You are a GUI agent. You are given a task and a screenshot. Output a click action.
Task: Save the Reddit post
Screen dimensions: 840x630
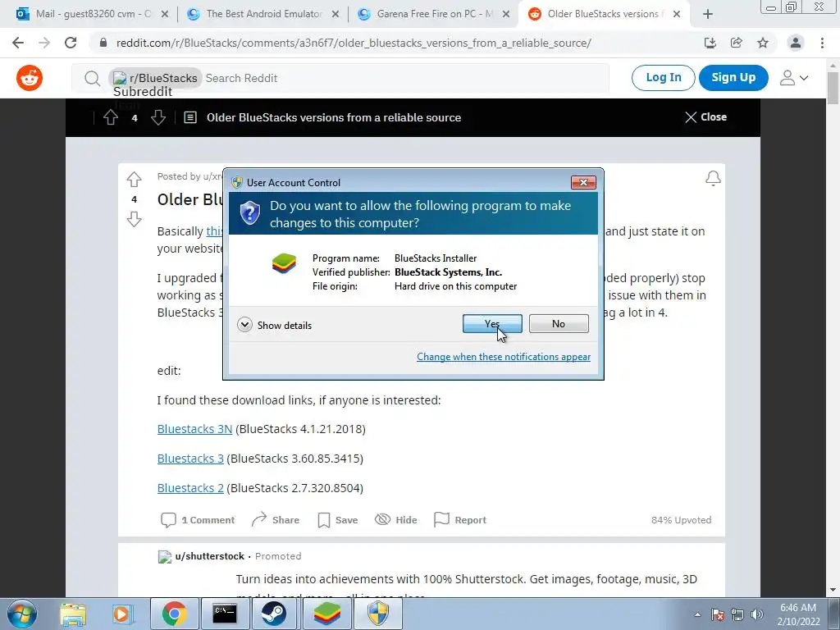(x=337, y=519)
